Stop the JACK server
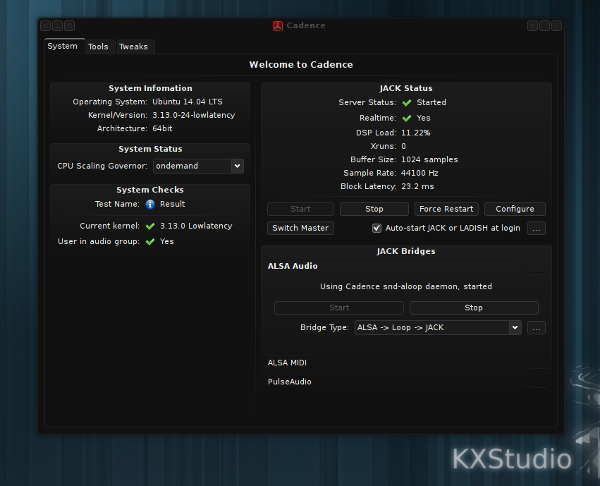Image resolution: width=600 pixels, height=486 pixels. click(x=374, y=209)
